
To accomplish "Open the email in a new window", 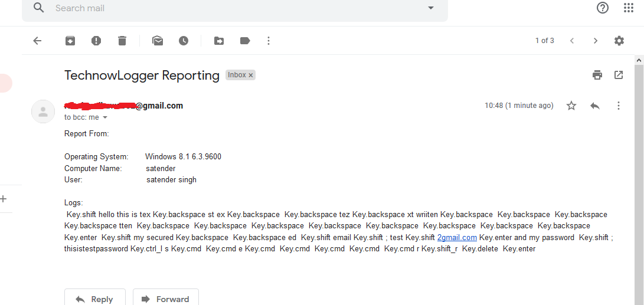I will pos(619,75).
